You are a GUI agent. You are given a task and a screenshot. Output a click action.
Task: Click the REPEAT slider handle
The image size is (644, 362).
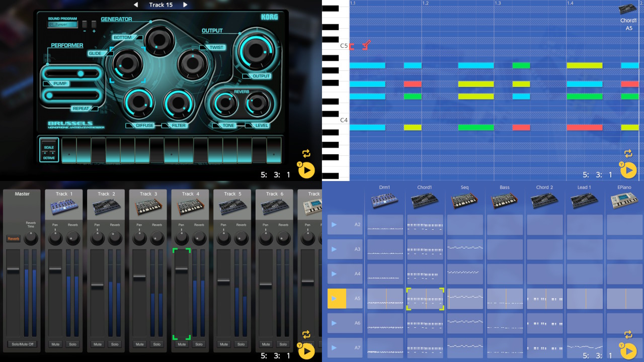pos(49,95)
